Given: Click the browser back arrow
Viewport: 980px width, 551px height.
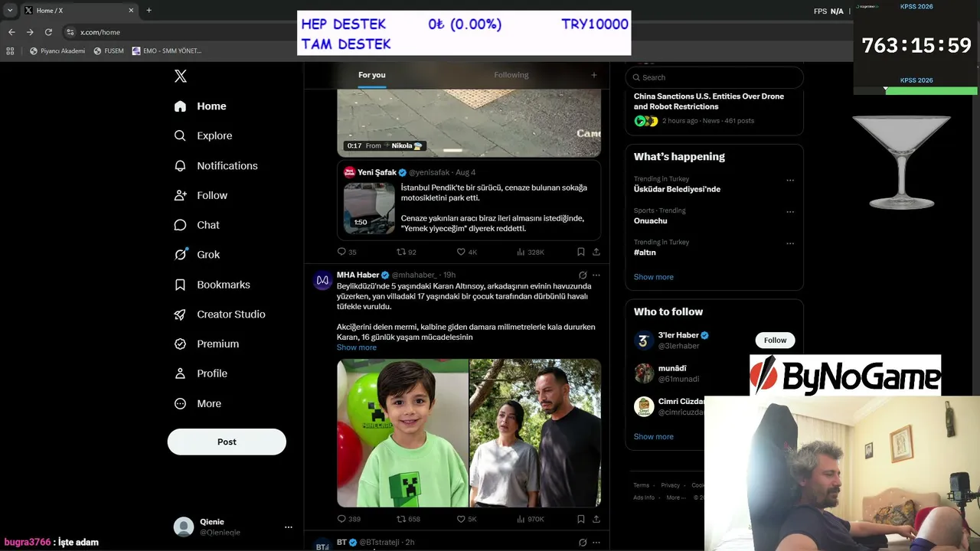Looking at the screenshot, I should point(11,32).
